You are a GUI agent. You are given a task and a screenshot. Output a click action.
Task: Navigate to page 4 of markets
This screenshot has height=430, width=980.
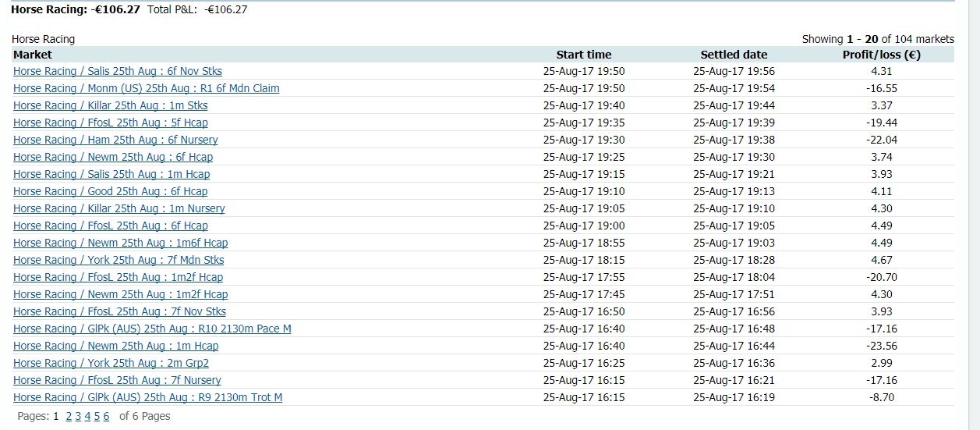click(87, 416)
